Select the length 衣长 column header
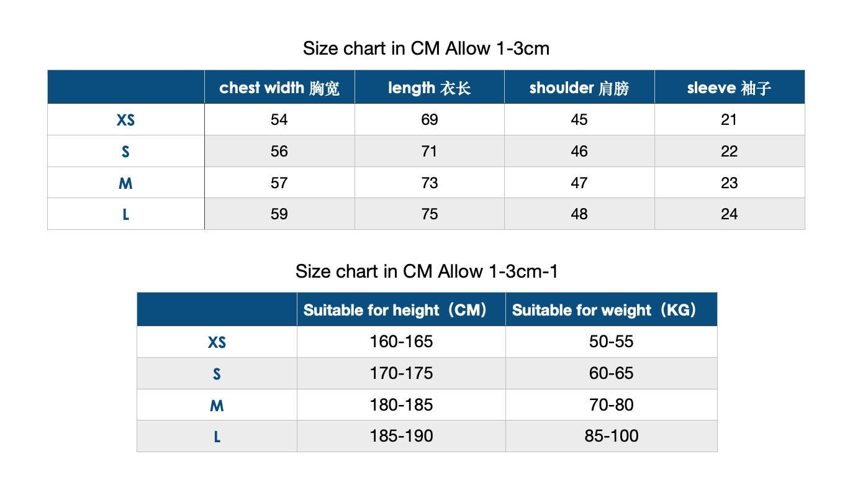Screen dimensions: 868x487 coord(430,88)
